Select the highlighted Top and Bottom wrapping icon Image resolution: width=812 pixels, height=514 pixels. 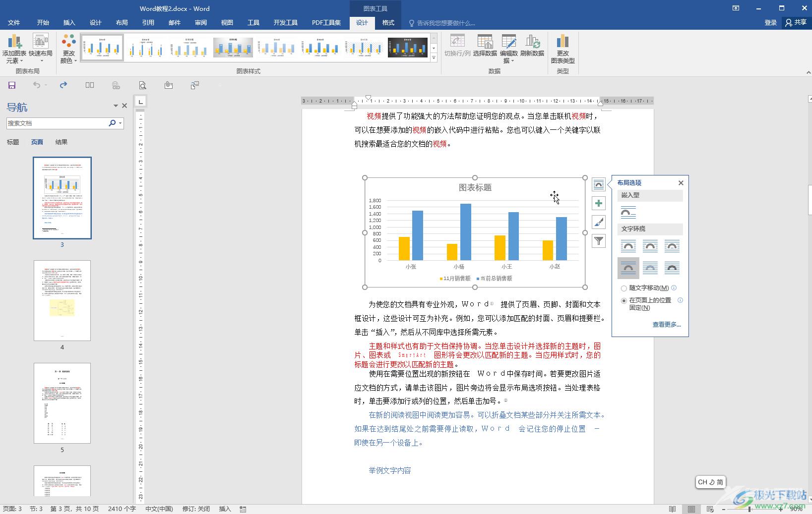coord(628,268)
